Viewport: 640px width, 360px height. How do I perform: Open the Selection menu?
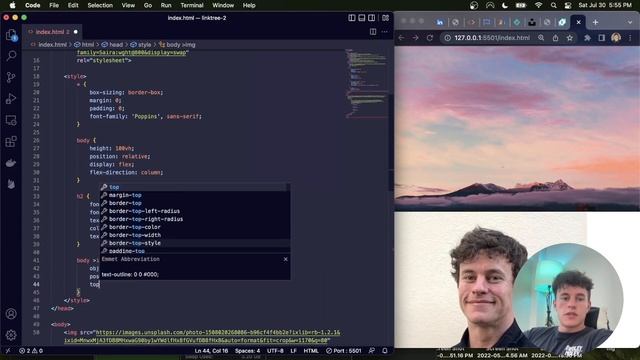[100, 5]
